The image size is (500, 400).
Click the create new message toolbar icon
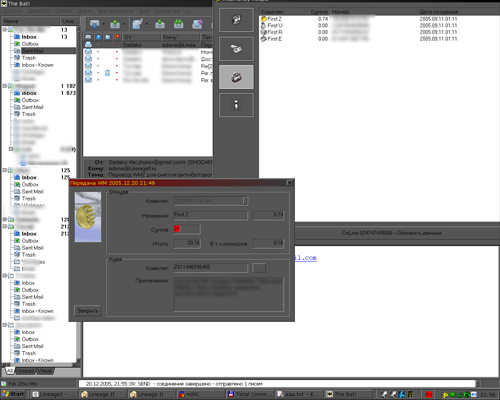137,24
